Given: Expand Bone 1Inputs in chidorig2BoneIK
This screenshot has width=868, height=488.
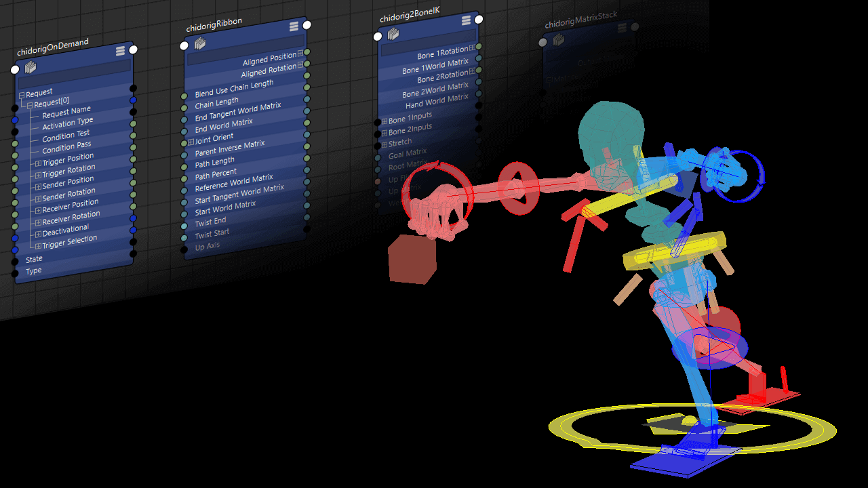Looking at the screenshot, I should (x=384, y=121).
